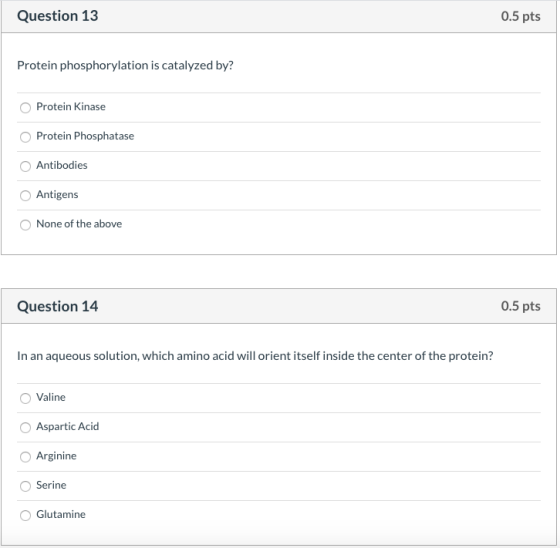
Task: Click the aqueous solution question text
Action: coord(255,356)
